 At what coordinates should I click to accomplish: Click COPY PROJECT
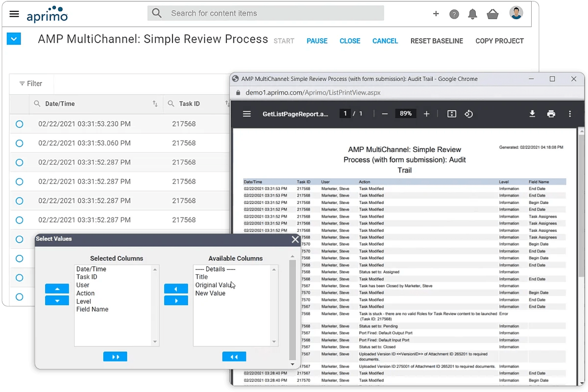[499, 41]
